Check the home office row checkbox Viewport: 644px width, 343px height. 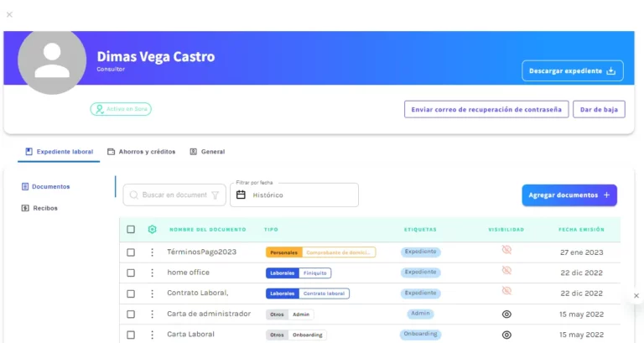[131, 273]
